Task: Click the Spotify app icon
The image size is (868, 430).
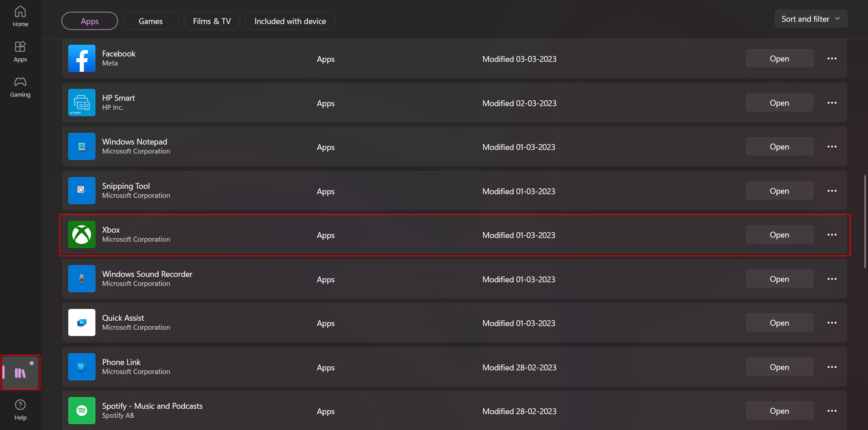Action: [82, 411]
